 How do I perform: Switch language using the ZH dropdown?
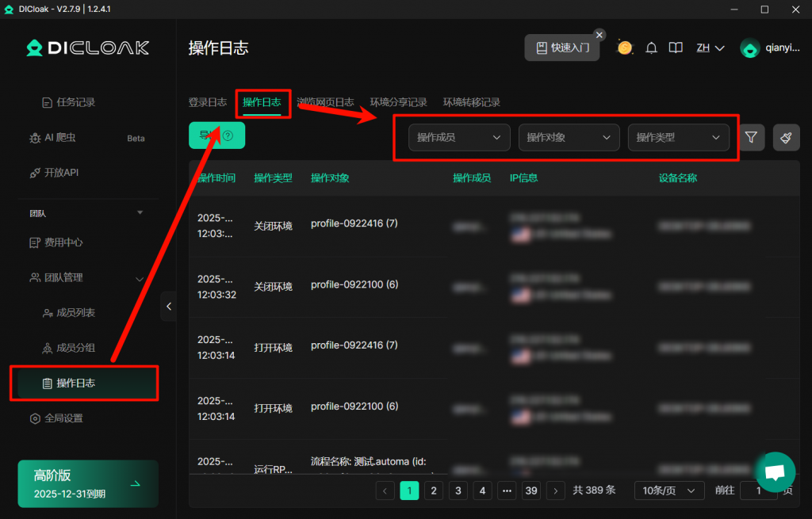click(x=710, y=48)
